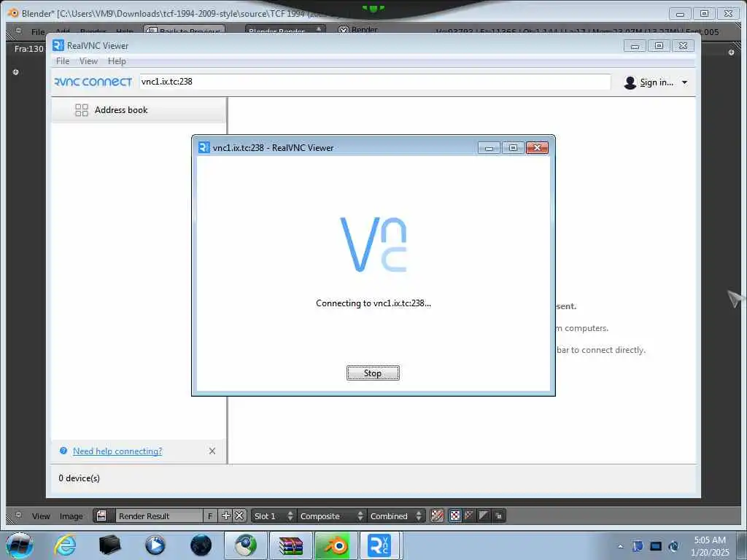This screenshot has height=560, width=747.
Task: Open the globe browser taskbar icon
Action: tap(201, 545)
